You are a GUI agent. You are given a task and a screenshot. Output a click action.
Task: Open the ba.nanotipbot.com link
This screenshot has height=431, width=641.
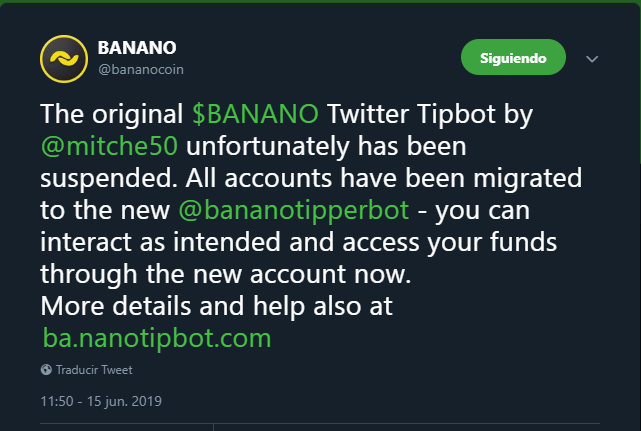157,339
